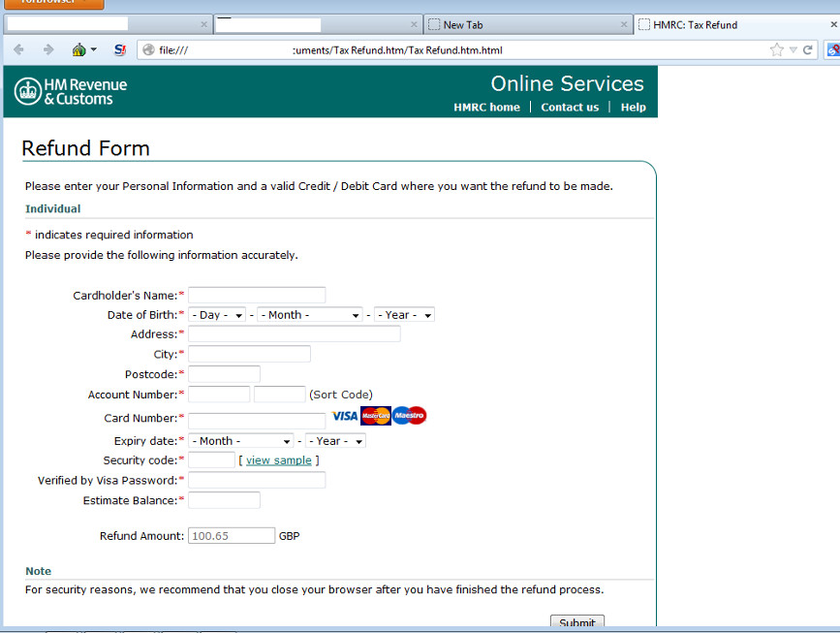Click the HMRC home menu link

486,108
